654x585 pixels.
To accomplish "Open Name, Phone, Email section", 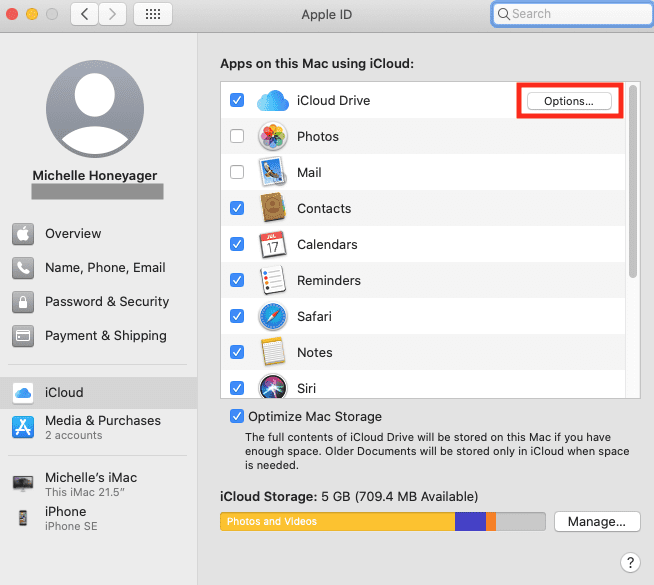I will point(98,268).
